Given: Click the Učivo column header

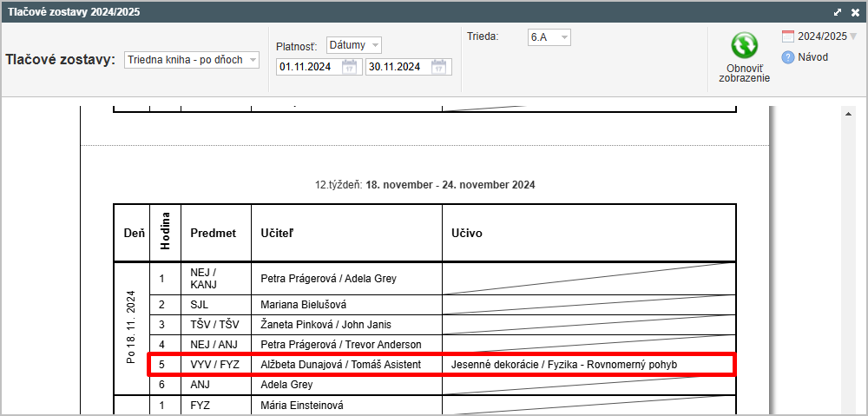Looking at the screenshot, I should pyautogui.click(x=467, y=234).
